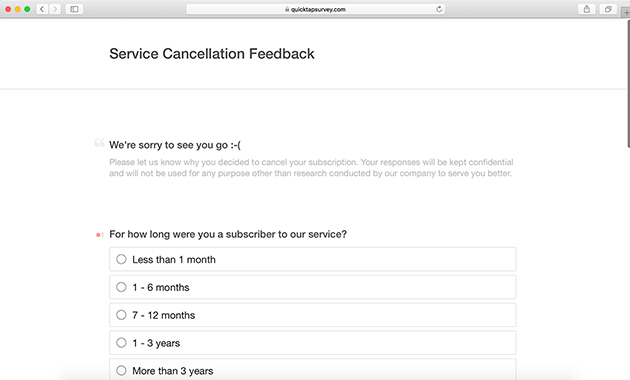Click the forward navigation arrow

(x=55, y=9)
